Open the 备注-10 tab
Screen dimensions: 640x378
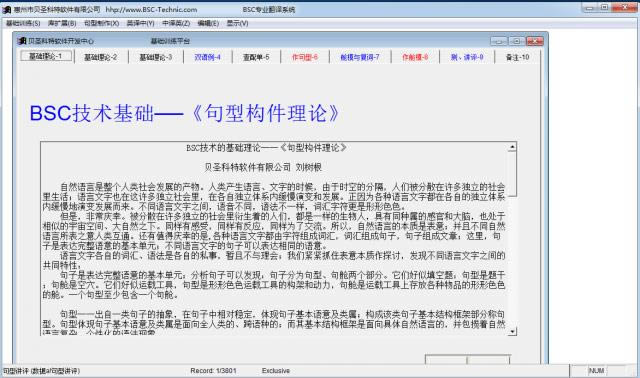pos(517,57)
